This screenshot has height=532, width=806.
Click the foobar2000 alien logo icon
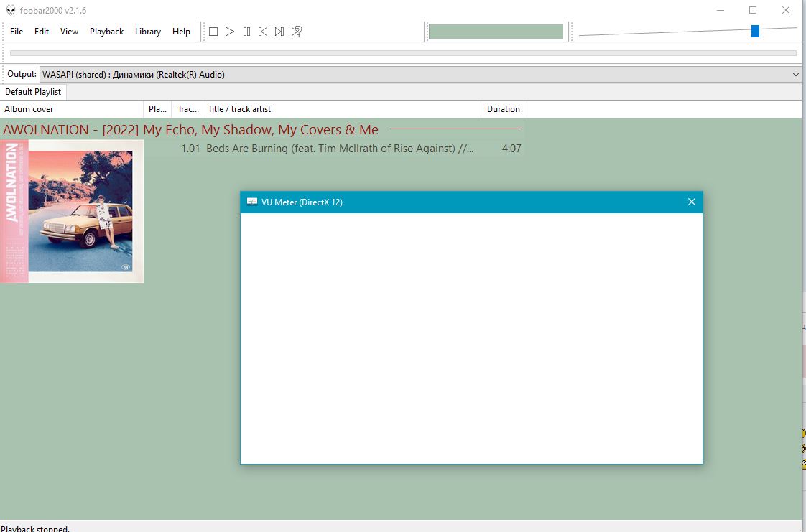coord(10,10)
